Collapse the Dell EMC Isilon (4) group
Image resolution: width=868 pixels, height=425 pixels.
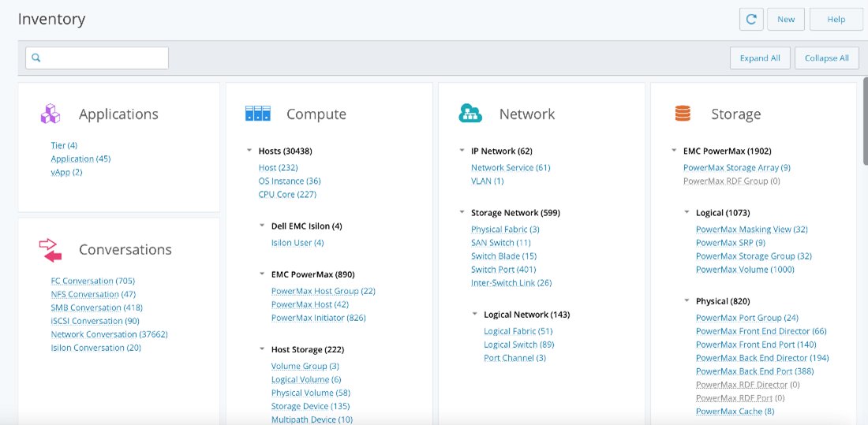[263, 226]
